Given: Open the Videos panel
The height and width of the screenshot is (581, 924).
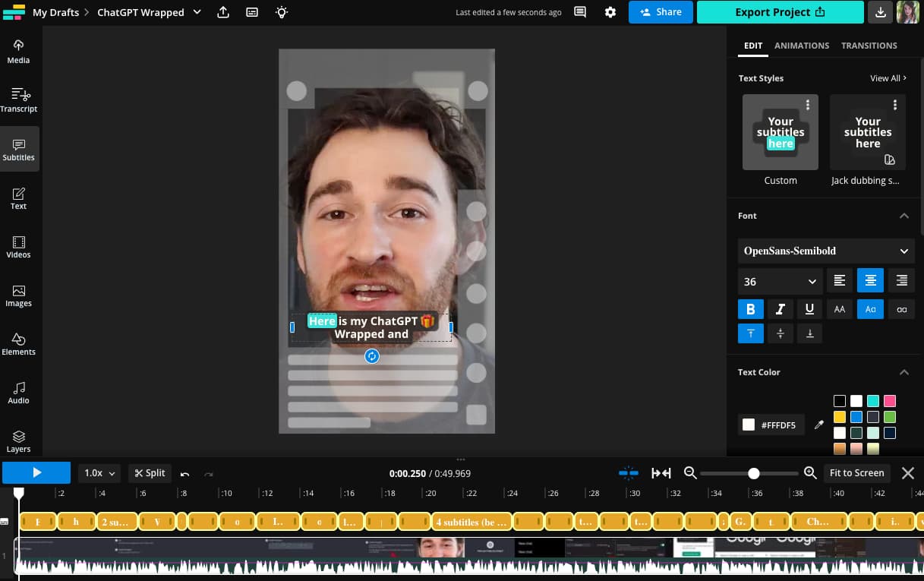Looking at the screenshot, I should click(19, 246).
